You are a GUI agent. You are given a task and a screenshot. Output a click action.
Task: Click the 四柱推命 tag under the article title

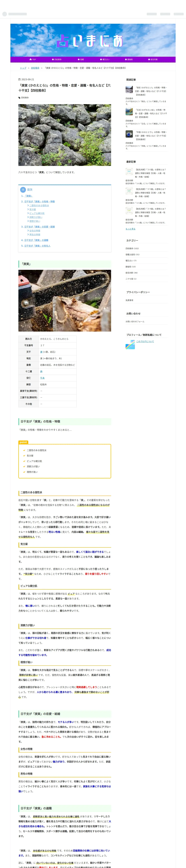coord(25,97)
